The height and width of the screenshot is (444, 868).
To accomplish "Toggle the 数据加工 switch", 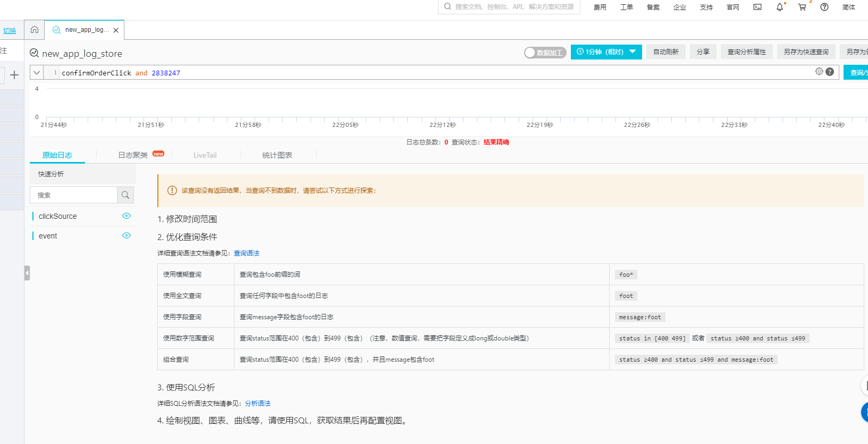I will (545, 53).
